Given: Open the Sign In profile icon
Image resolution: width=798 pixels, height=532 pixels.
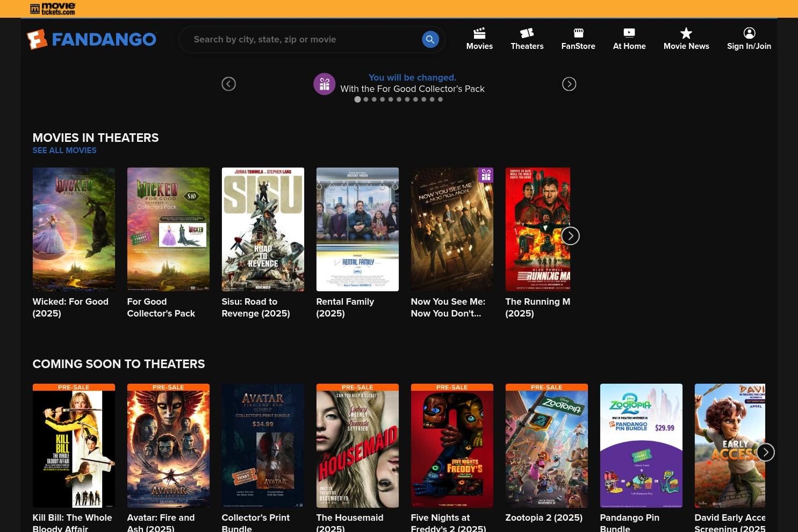Looking at the screenshot, I should click(x=749, y=33).
